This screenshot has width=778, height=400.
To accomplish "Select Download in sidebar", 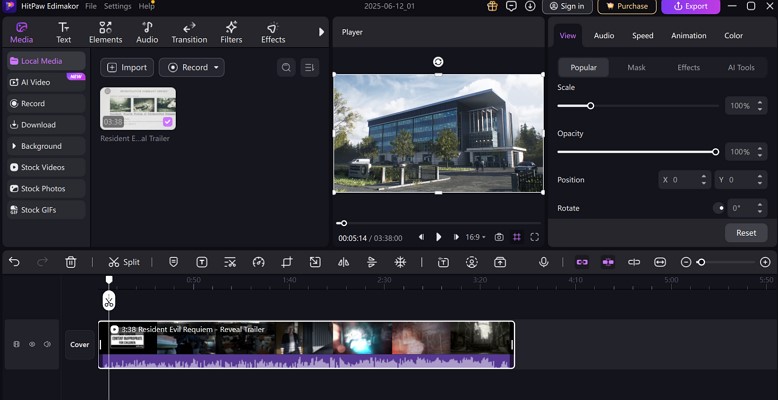I will (46, 125).
